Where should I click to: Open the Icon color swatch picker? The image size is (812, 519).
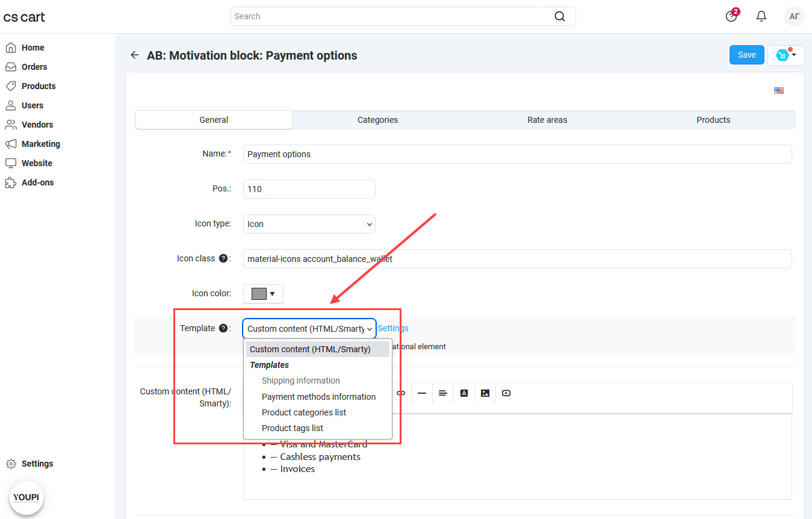coord(263,294)
